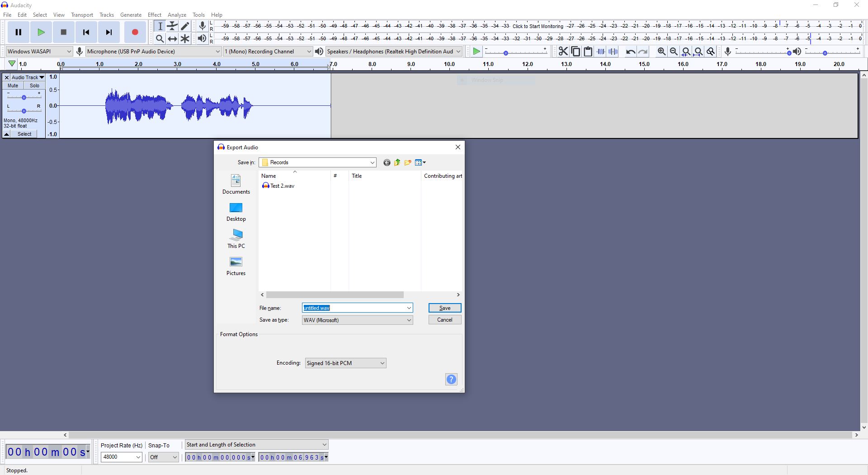
Task: Click the Stop transport button
Action: click(64, 32)
